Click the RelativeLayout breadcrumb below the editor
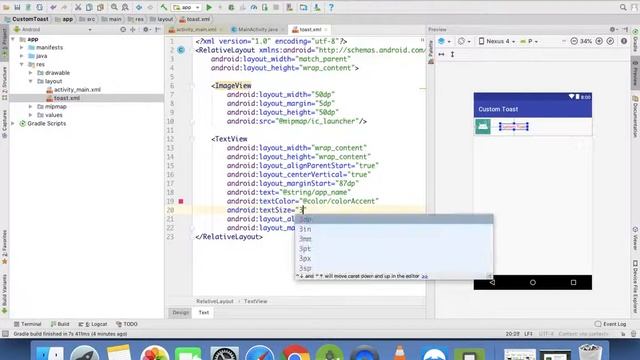Screen dimensions: 640x360 tap(215, 301)
